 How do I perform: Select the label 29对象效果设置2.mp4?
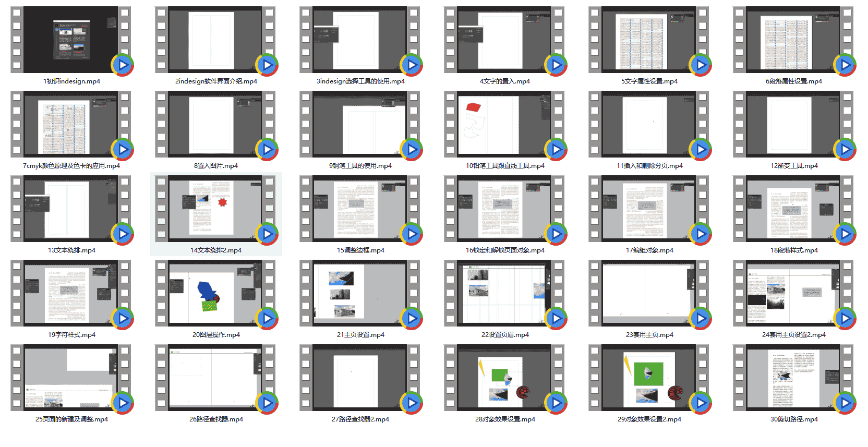tap(649, 419)
